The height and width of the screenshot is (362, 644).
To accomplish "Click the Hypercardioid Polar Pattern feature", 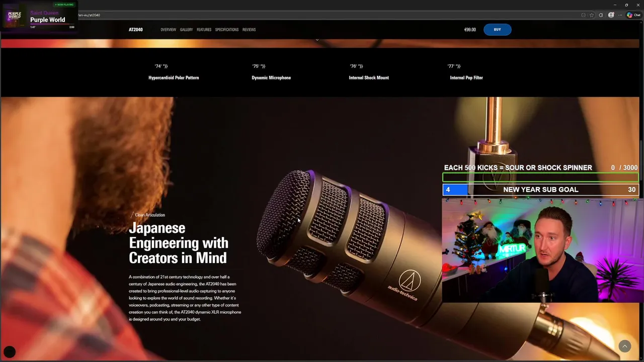I will tap(174, 78).
